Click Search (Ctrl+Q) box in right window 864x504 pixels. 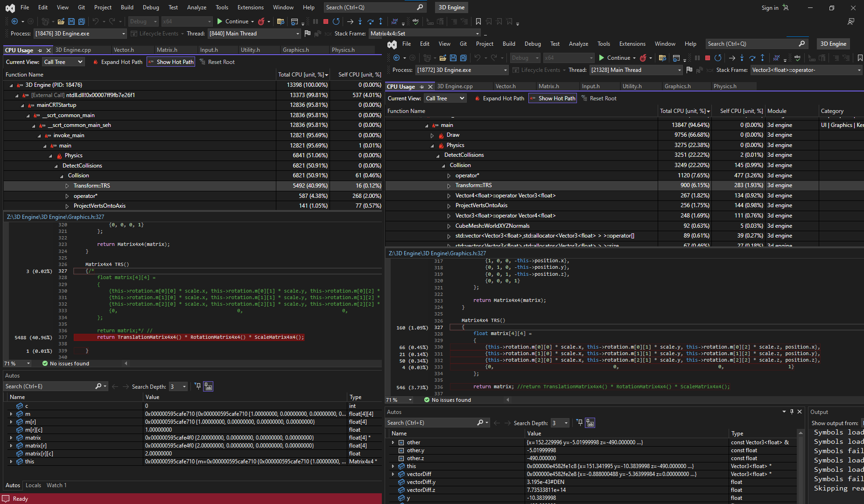click(757, 44)
